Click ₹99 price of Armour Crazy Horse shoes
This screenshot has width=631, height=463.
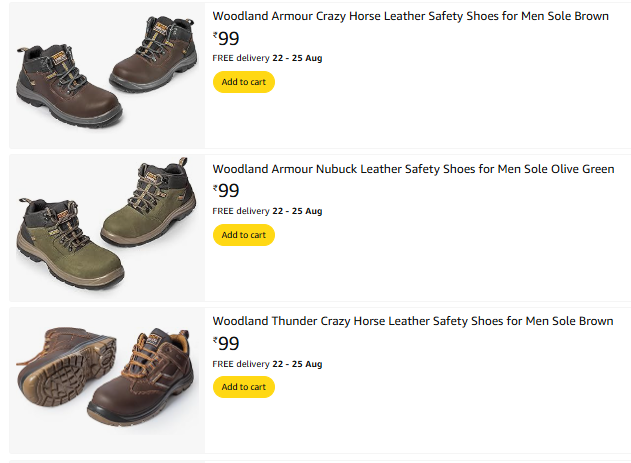[x=226, y=38]
